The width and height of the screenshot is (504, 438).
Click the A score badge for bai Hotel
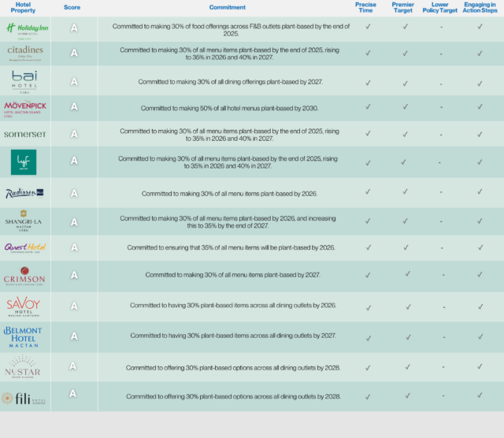(x=74, y=81)
